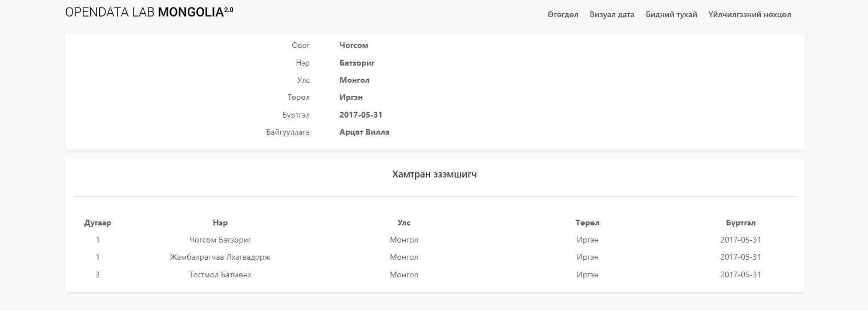Click the bold Батзориг name value
The width and height of the screenshot is (868, 311).
point(357,63)
